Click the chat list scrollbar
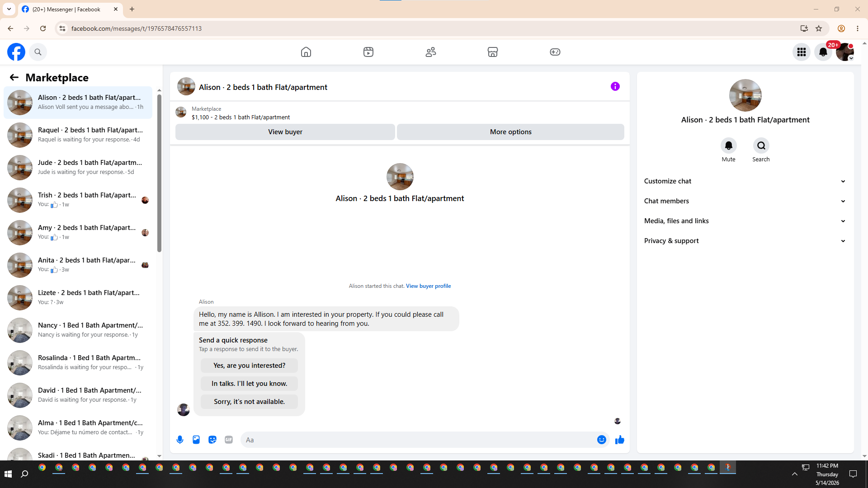This screenshot has height=488, width=868. 159,173
